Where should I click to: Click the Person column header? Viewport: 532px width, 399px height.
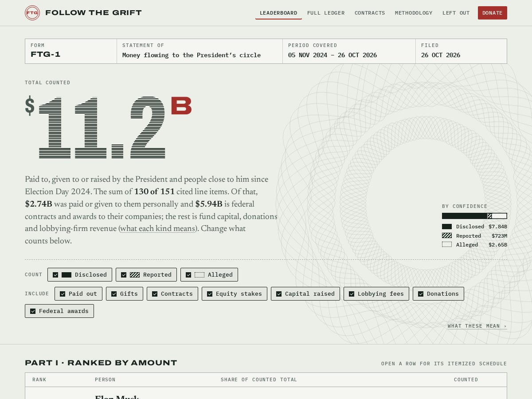tap(105, 379)
